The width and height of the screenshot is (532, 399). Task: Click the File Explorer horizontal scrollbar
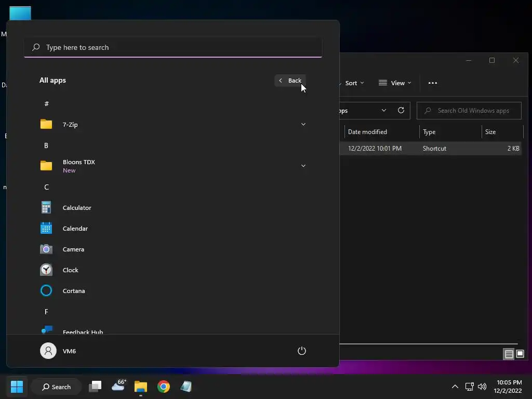pyautogui.click(x=429, y=344)
